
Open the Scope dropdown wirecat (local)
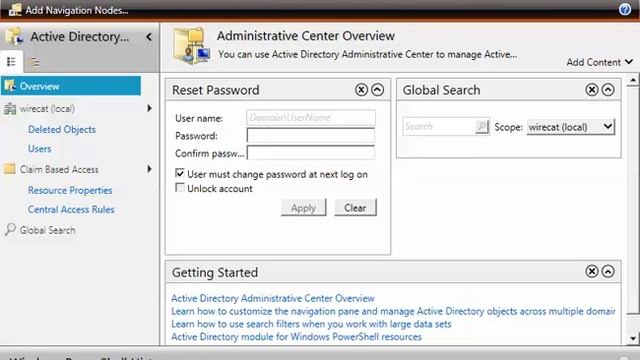click(571, 127)
